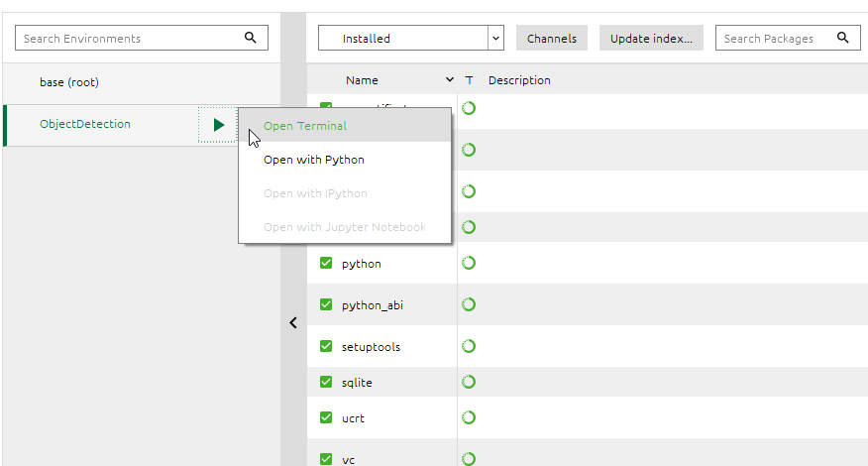Choose Open Terminal from the menu
The height and width of the screenshot is (466, 868).
point(305,126)
